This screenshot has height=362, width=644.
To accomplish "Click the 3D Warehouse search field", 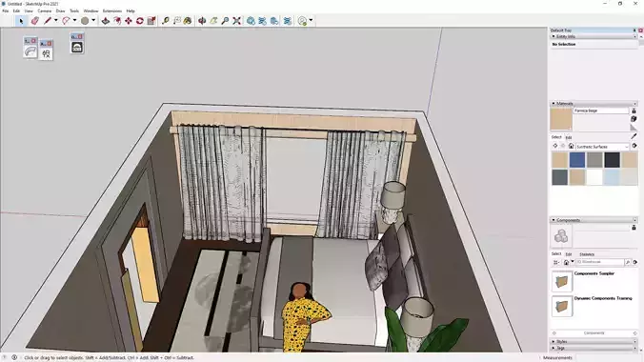I will coord(599,262).
